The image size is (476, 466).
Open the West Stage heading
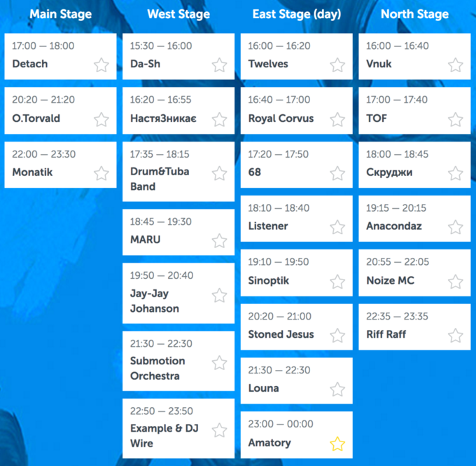pos(178,14)
